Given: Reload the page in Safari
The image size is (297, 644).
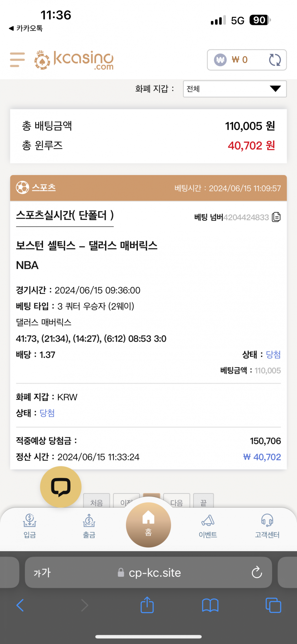Looking at the screenshot, I should point(257,572).
